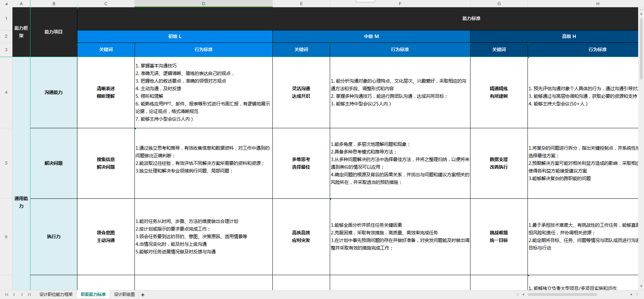Click the 灵活沟通 达成共识 keyword cell
This screenshot has width=644, height=299.
click(301, 92)
